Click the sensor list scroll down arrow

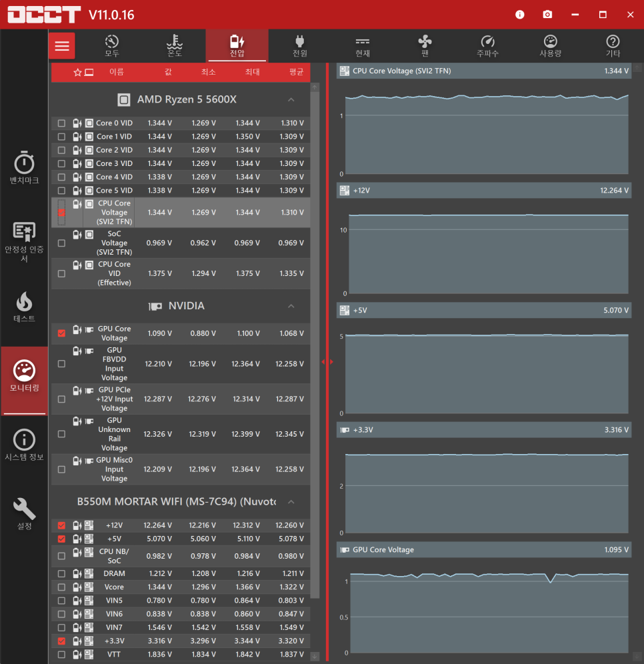tap(315, 657)
